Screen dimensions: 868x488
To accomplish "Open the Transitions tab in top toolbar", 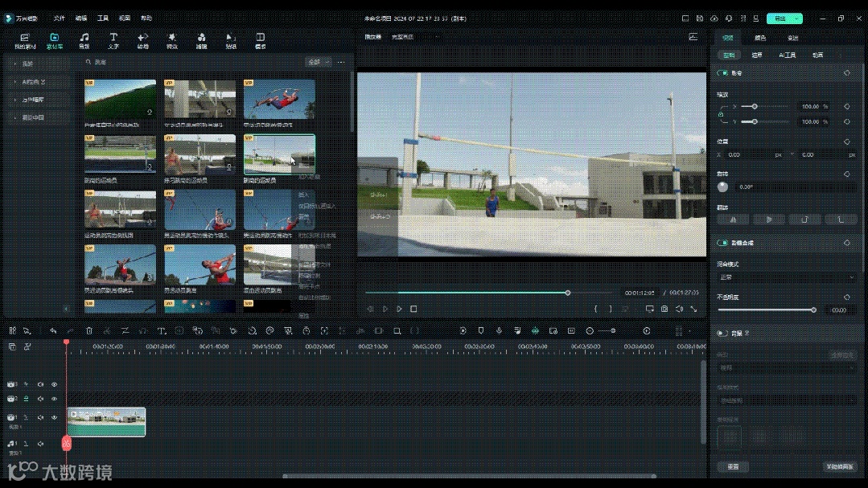I will [142, 40].
